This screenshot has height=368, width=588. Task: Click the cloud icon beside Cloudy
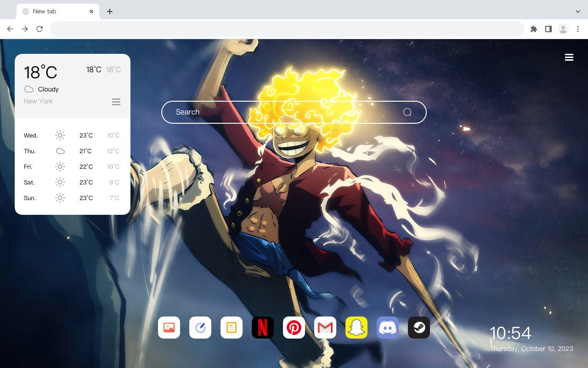(x=29, y=89)
